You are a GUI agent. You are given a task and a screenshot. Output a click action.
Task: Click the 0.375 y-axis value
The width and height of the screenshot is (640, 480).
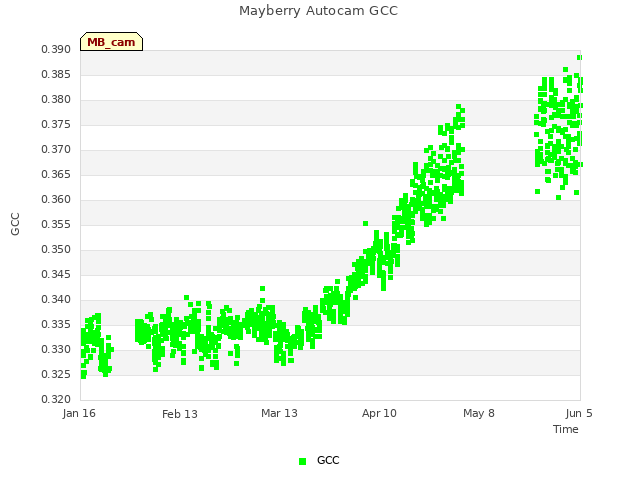(x=56, y=124)
